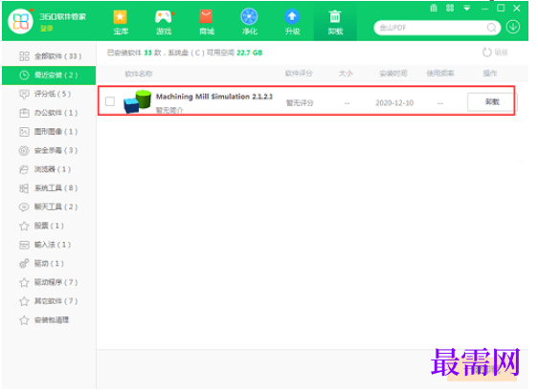Image resolution: width=538 pixels, height=392 pixels.
Task: Open 安装包清理 in sidebar
Action: click(49, 320)
